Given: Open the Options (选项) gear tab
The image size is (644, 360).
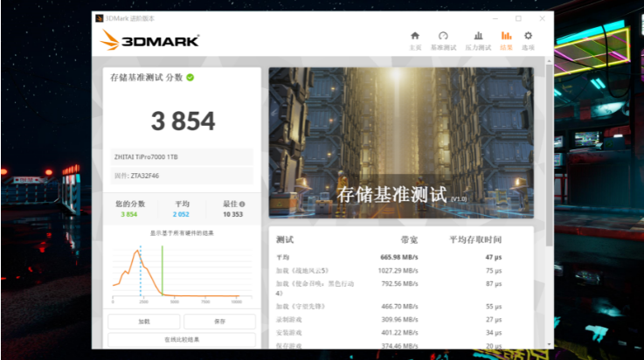Looking at the screenshot, I should 528,41.
